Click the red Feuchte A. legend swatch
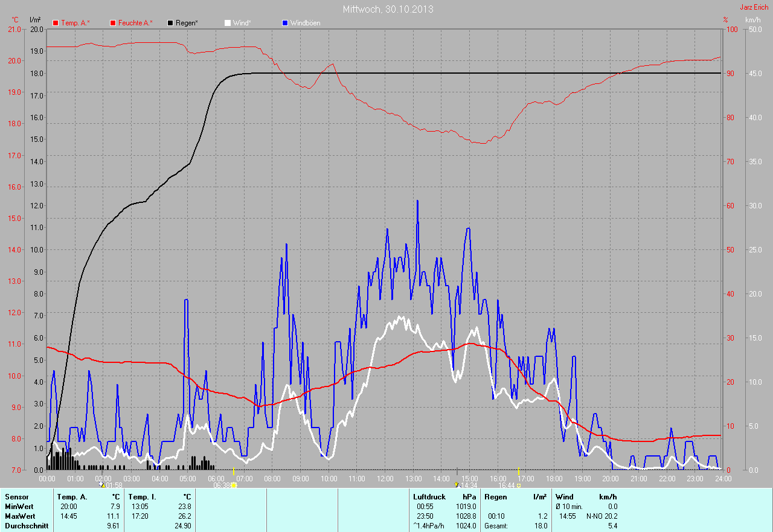773x532 pixels. tap(113, 23)
